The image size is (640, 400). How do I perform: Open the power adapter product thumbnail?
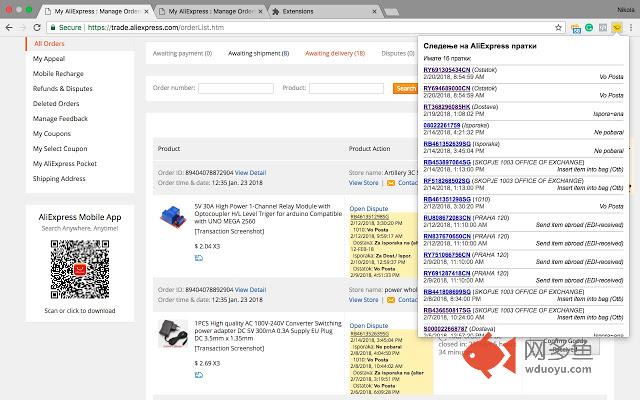(x=173, y=333)
